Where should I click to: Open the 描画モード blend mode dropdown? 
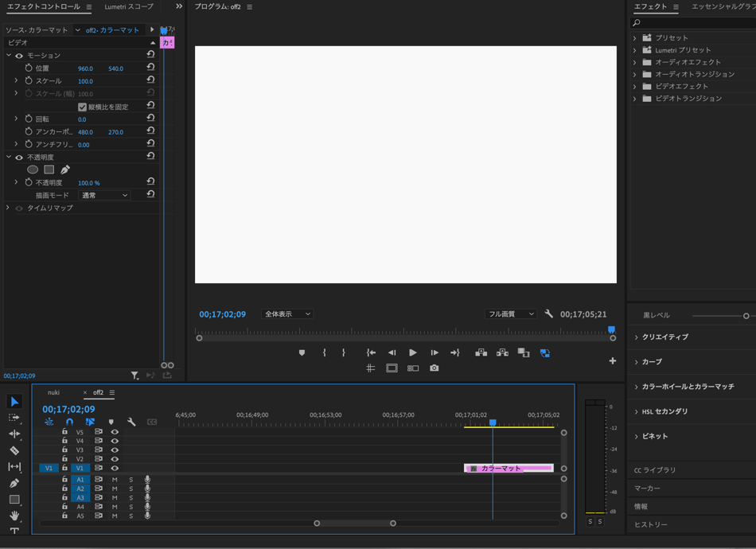tap(103, 195)
